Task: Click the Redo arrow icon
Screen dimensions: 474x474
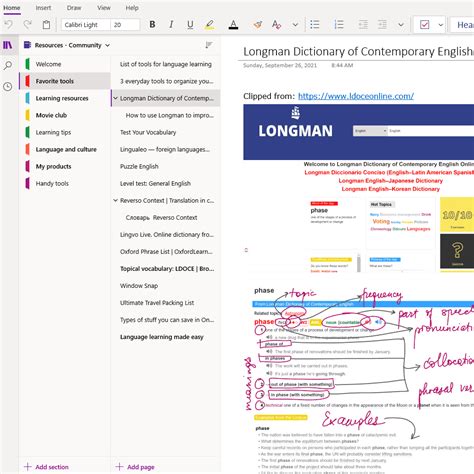Action: point(27,24)
